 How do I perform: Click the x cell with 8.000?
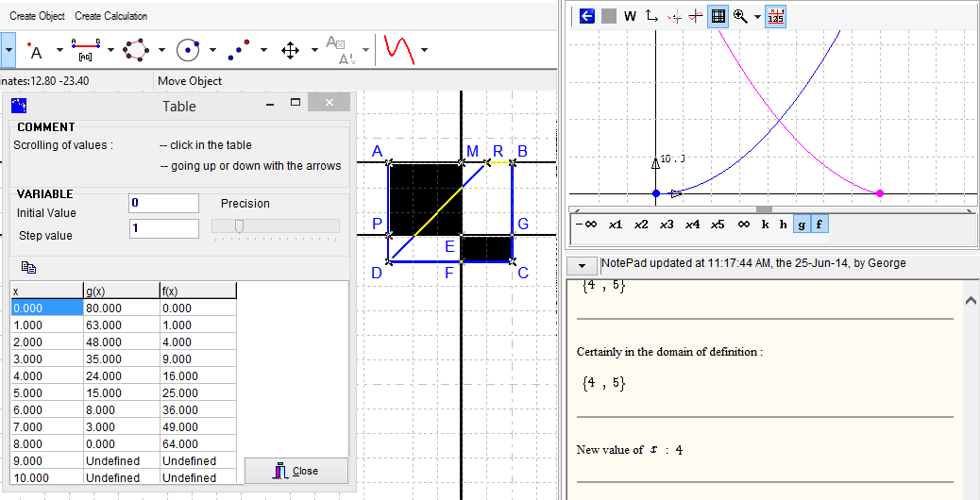[x=47, y=443]
